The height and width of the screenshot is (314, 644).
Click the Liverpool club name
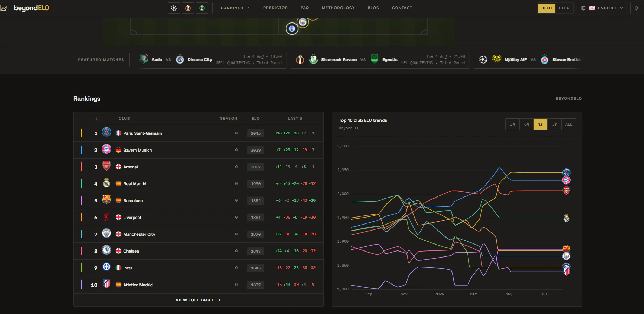(x=132, y=218)
